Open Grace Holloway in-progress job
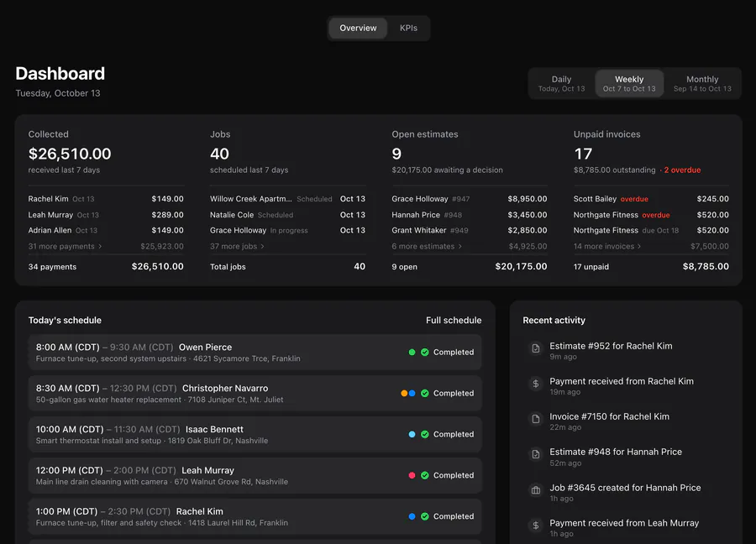This screenshot has width=756, height=544. 287,230
